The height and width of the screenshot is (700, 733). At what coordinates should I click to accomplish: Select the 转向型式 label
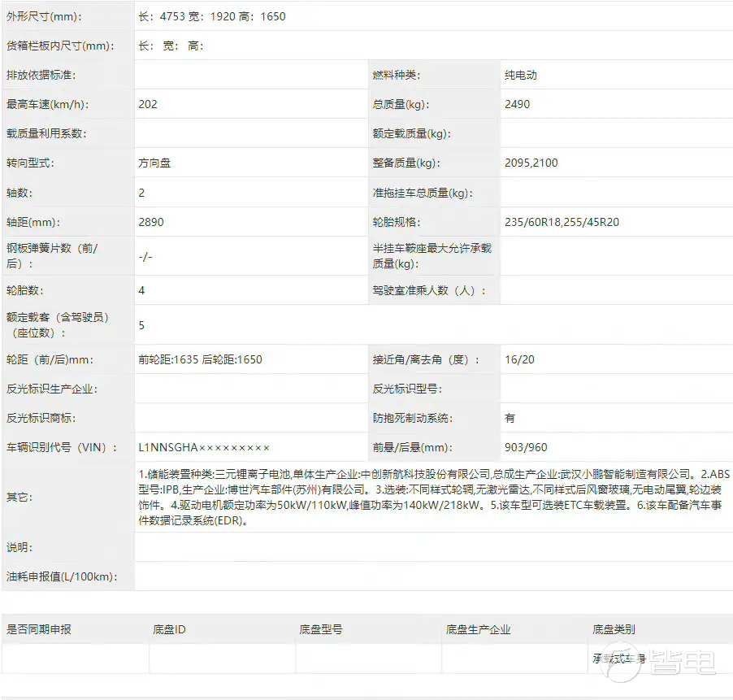(30, 163)
